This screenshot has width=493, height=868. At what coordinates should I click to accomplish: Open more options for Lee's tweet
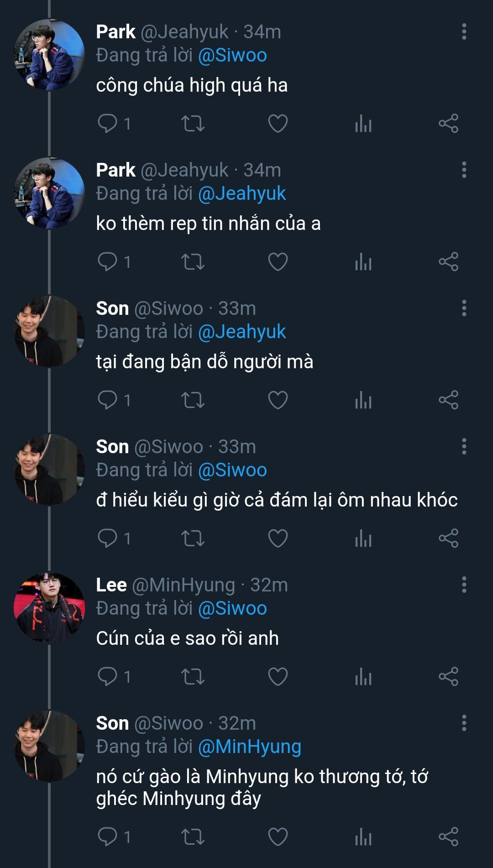click(464, 585)
